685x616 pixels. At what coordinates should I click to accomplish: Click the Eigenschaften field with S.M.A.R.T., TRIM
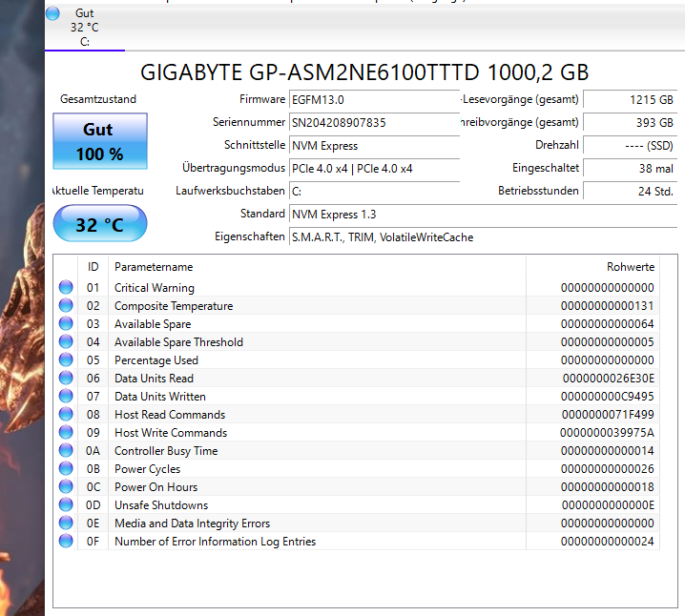483,237
